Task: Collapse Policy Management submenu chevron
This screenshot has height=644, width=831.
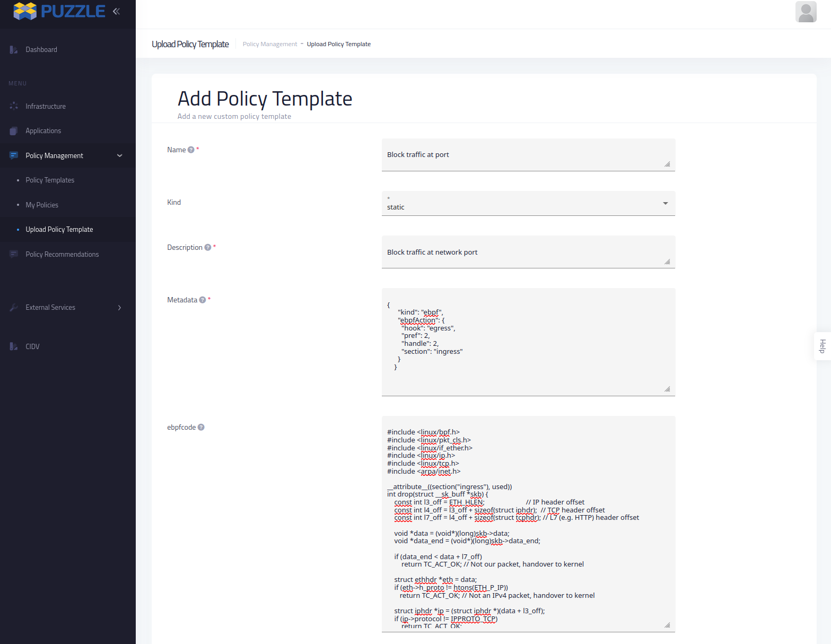Action: (x=120, y=155)
